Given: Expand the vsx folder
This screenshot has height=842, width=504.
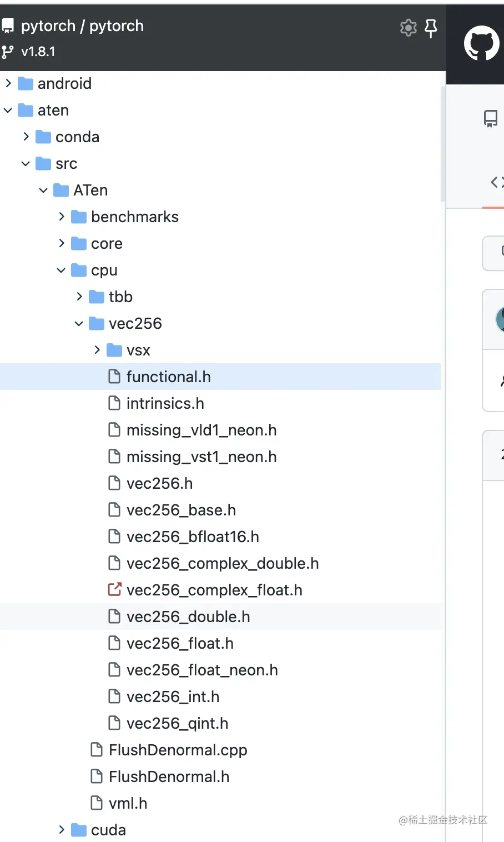Looking at the screenshot, I should click(96, 350).
